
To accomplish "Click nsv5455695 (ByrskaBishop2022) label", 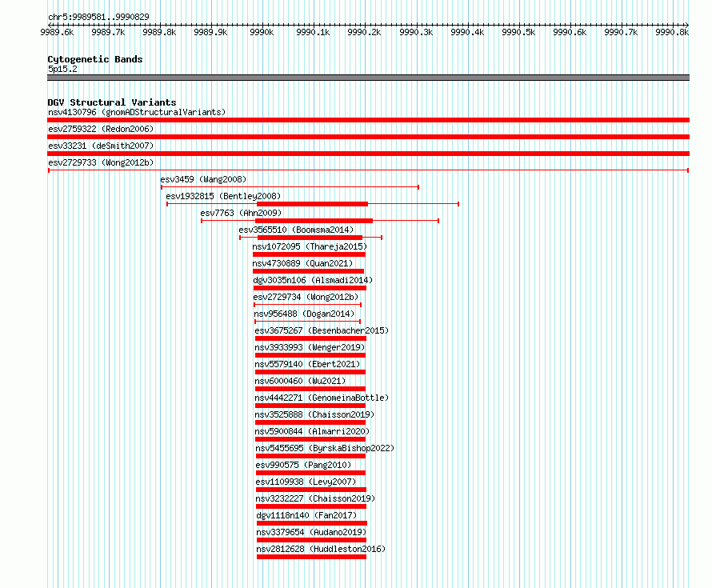I will coord(325,448).
